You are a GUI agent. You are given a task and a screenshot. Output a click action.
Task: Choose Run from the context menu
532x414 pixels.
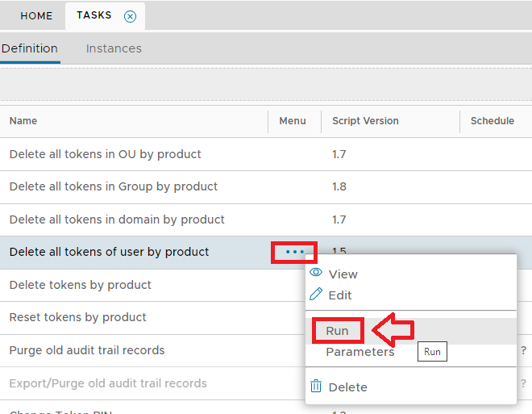click(337, 331)
